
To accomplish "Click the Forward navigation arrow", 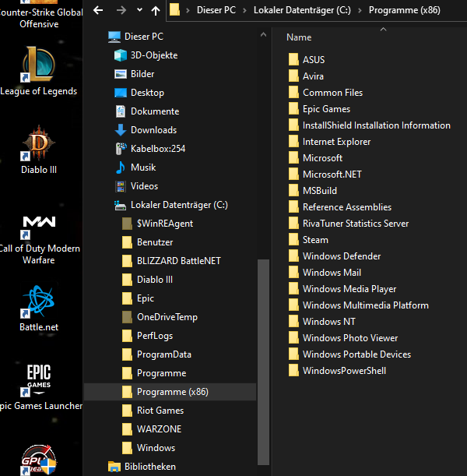I will coord(121,10).
